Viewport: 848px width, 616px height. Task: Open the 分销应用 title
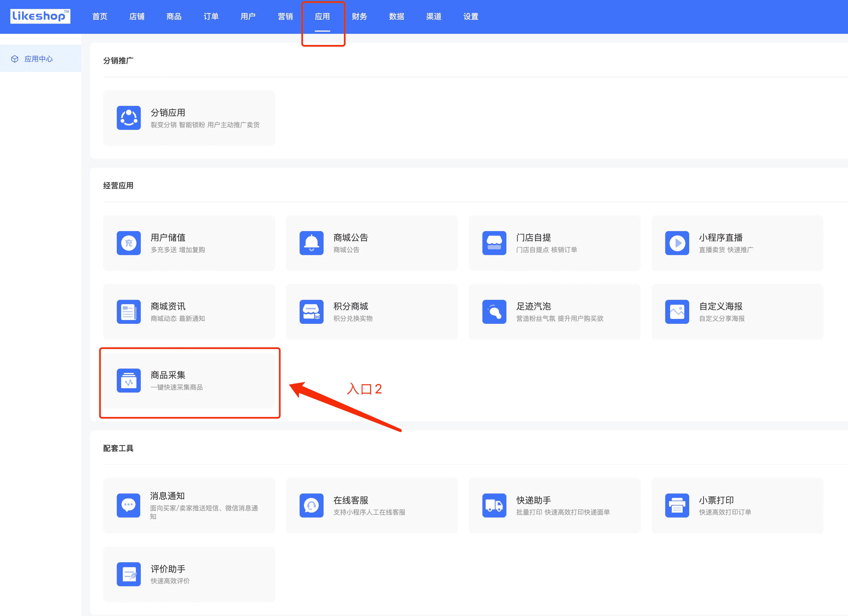pyautogui.click(x=168, y=112)
